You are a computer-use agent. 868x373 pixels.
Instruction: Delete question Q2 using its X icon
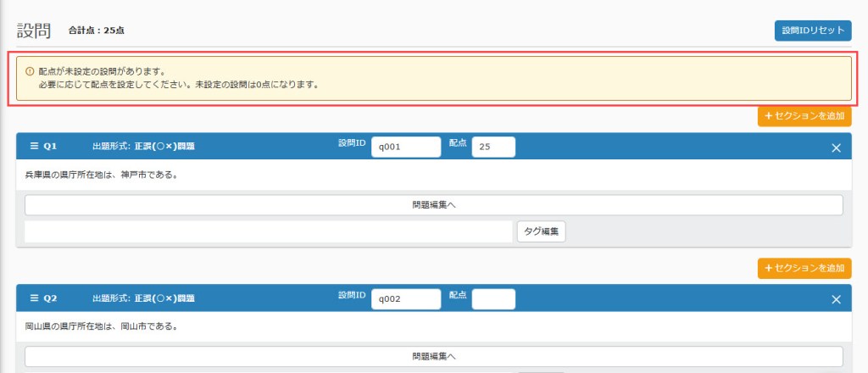tap(836, 299)
